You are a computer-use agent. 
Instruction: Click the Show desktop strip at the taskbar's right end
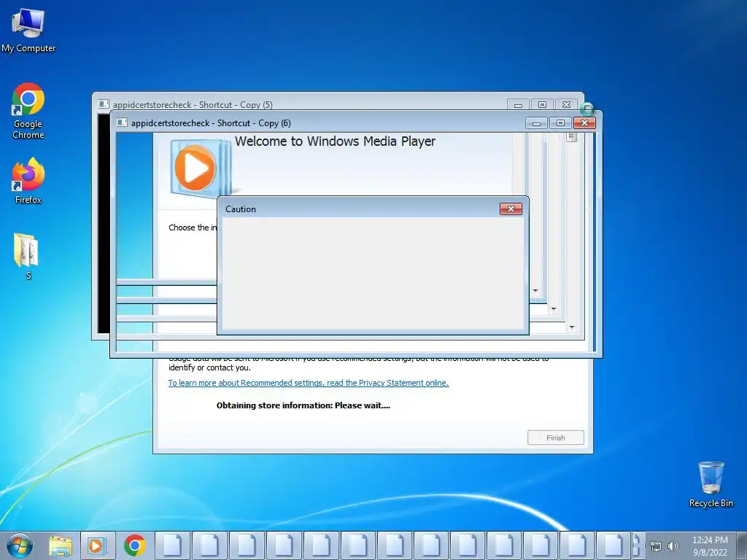pos(743,545)
